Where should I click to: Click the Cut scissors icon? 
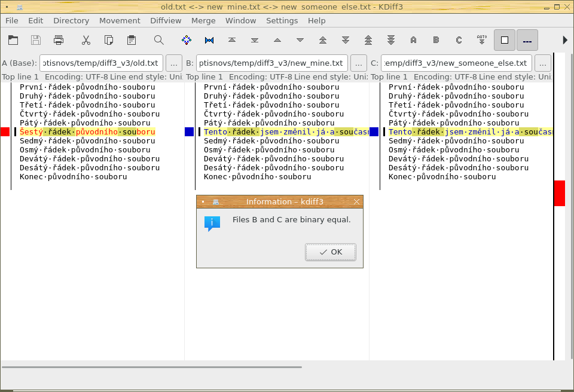86,40
